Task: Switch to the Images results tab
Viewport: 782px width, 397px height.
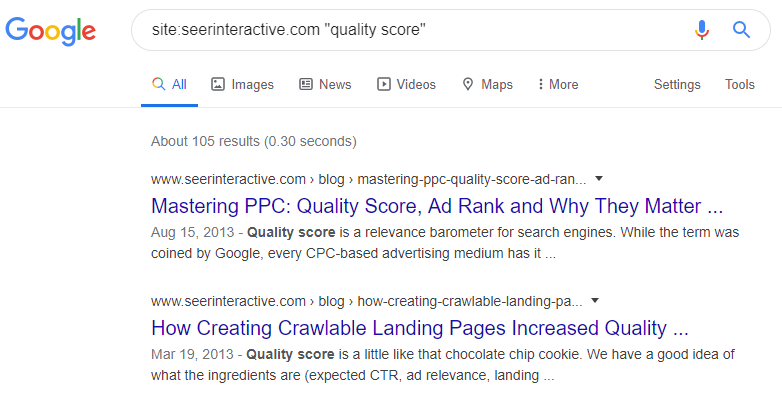Action: point(242,84)
